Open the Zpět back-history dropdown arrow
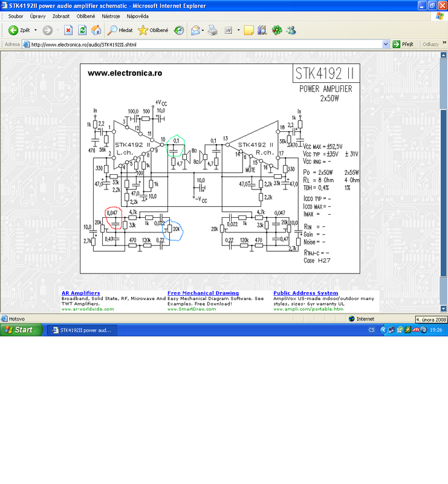This screenshot has height=484, width=448. point(36,30)
